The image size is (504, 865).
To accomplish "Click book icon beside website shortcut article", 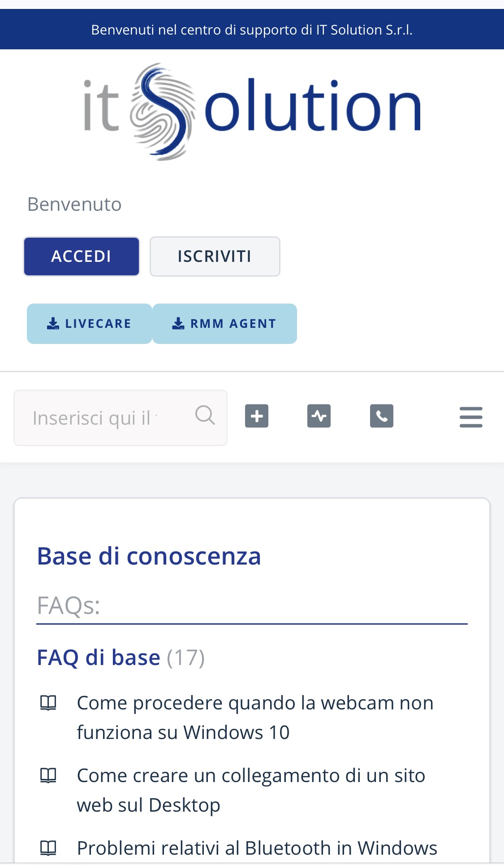I will point(48,775).
